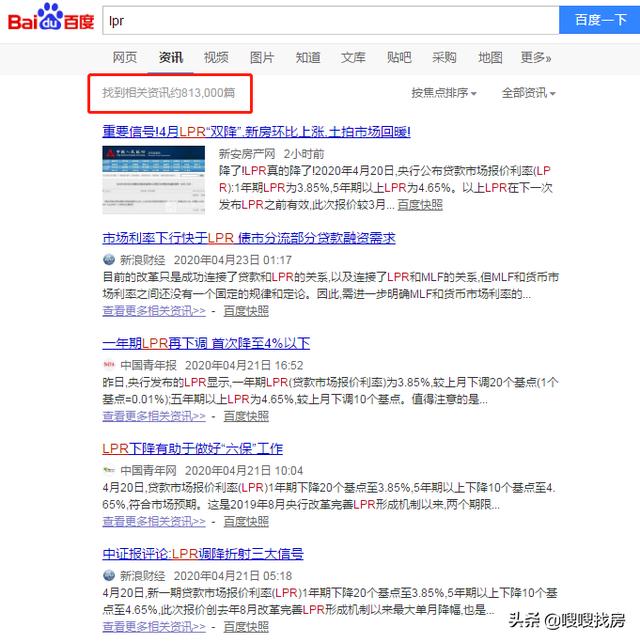This screenshot has height=643, width=640.
Task: Open 百度快照 for the 04月23日 新浪财经 result
Action: (246, 311)
